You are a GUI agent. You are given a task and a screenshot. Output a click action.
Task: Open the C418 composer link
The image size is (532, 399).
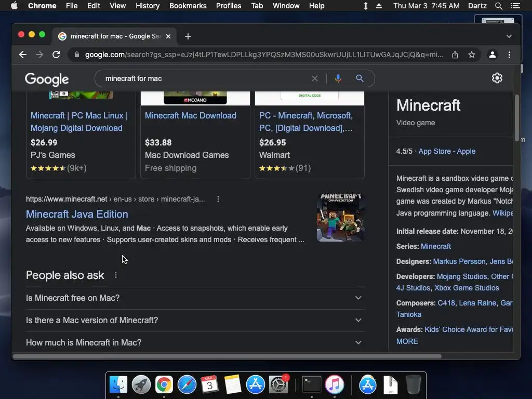pos(446,303)
